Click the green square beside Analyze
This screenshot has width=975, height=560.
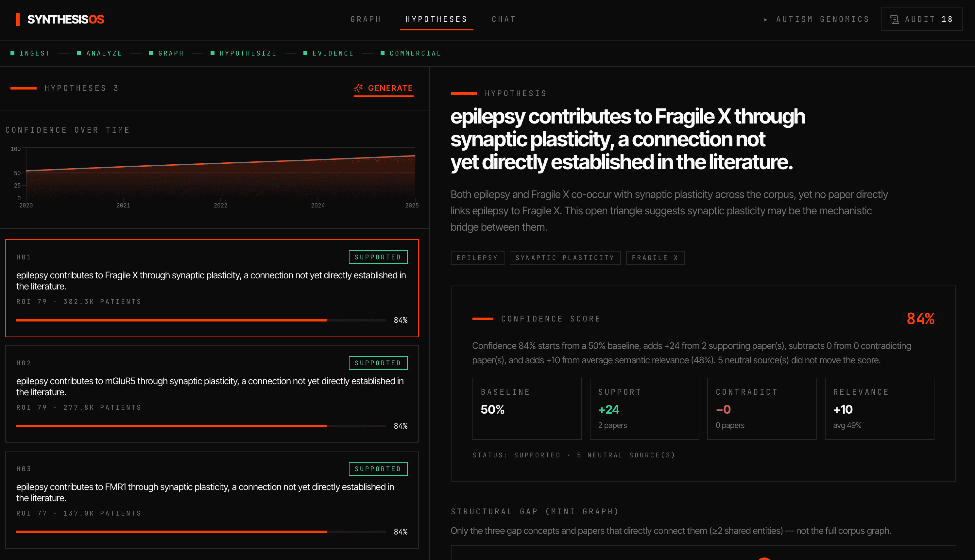pyautogui.click(x=79, y=54)
